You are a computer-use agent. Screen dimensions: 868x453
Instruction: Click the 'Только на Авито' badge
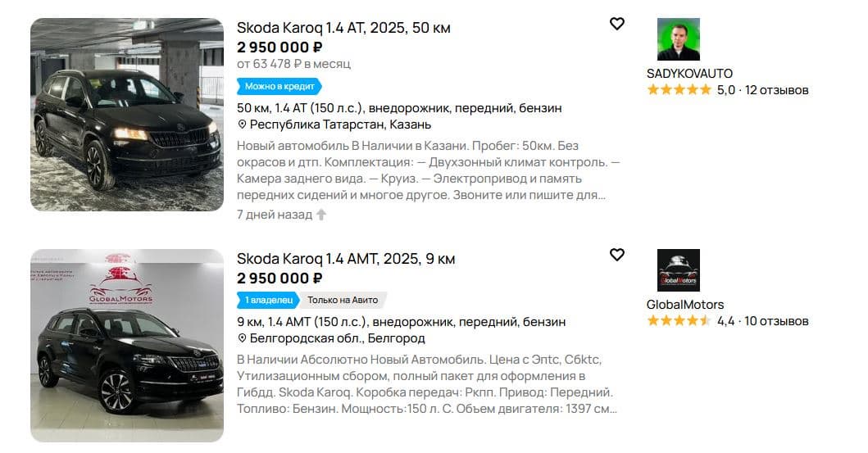pos(343,300)
